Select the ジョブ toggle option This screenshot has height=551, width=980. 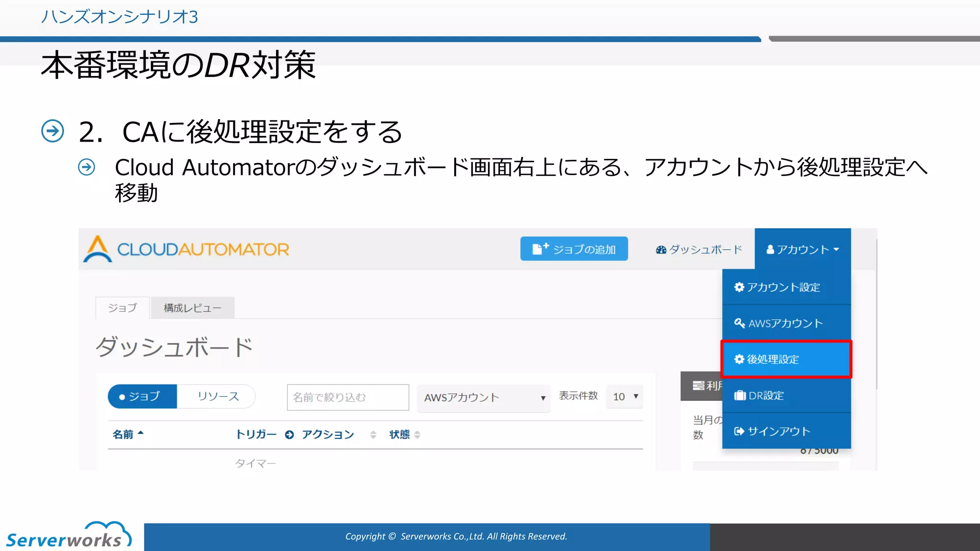(x=143, y=397)
